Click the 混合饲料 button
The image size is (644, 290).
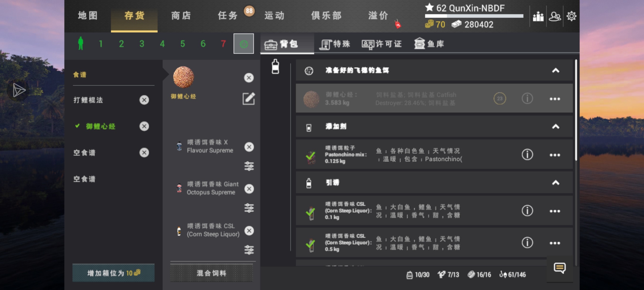pos(212,273)
